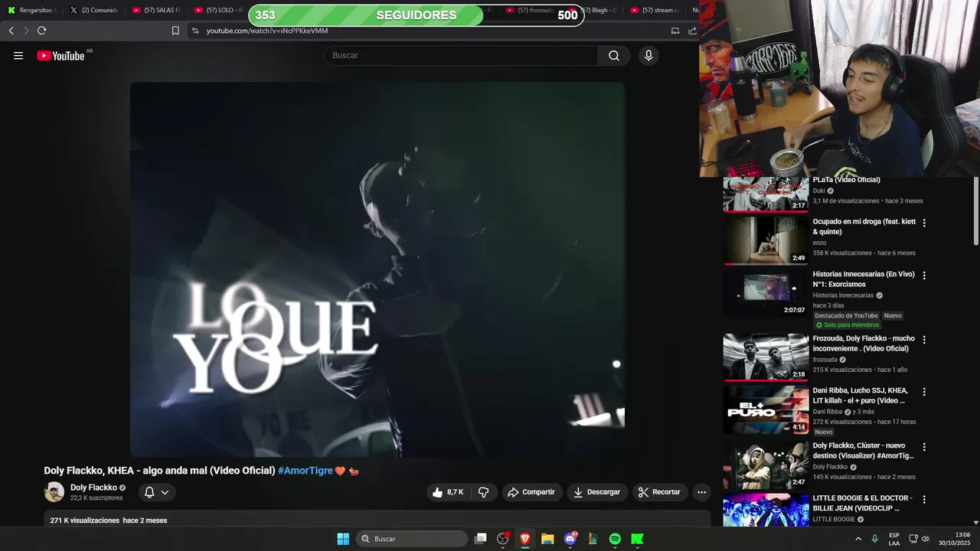Open the Doly Flackko channel name link
Screen dimensions: 980x551
click(x=93, y=487)
